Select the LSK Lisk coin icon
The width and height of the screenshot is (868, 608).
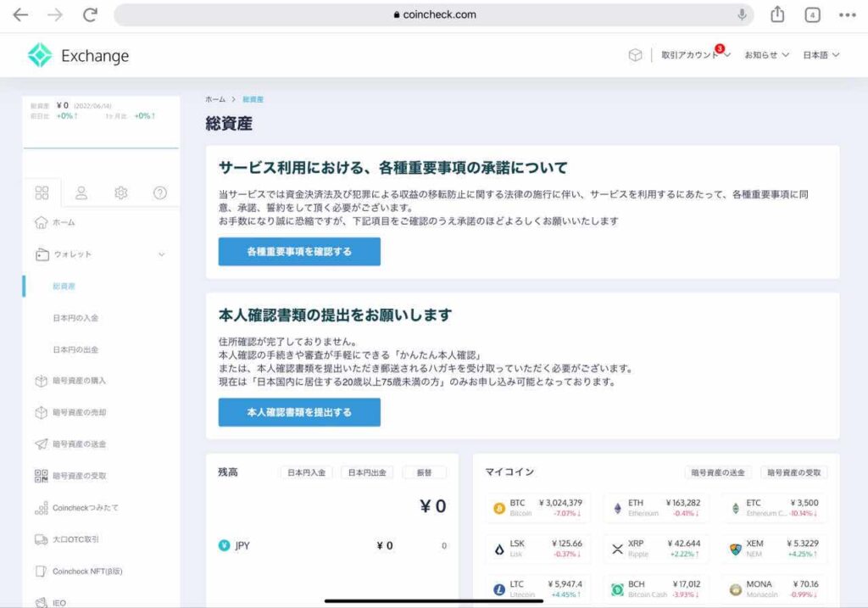[498, 549]
